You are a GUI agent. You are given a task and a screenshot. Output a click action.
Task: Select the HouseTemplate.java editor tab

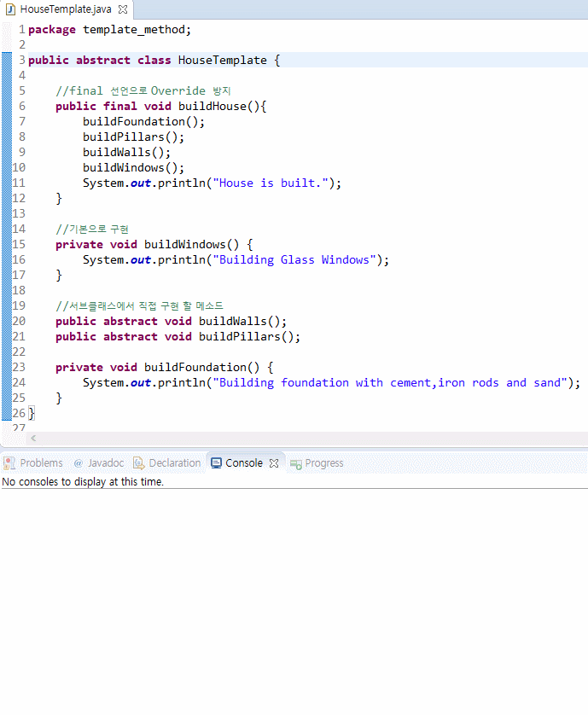tap(66, 9)
